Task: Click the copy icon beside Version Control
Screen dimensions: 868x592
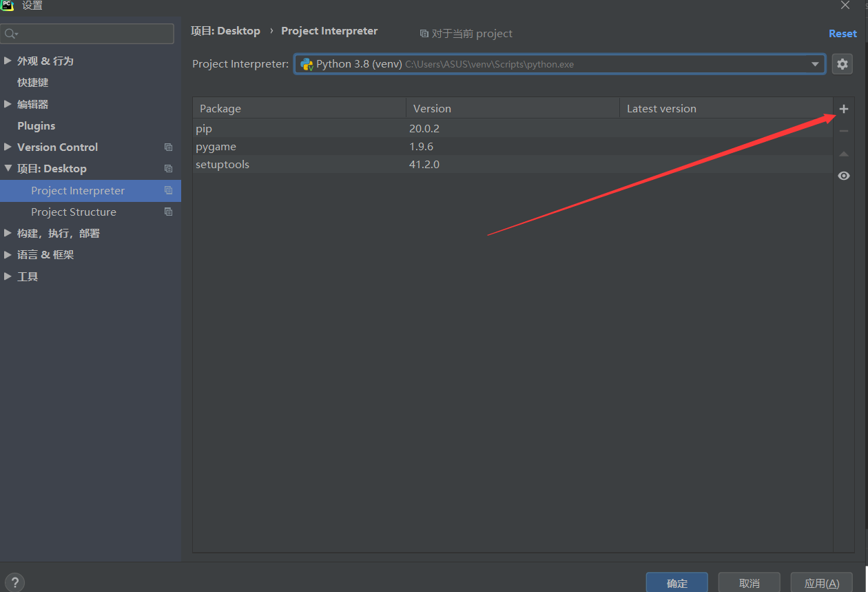Action: coord(168,147)
